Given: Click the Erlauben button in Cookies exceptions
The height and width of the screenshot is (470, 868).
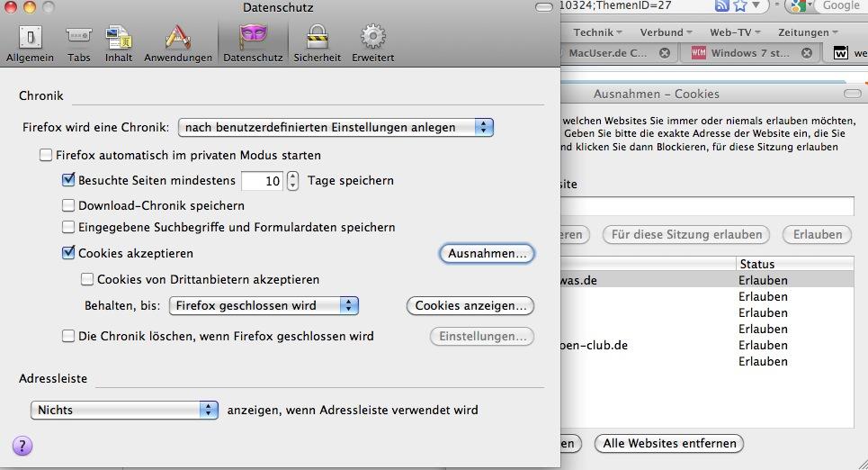Looking at the screenshot, I should click(817, 234).
